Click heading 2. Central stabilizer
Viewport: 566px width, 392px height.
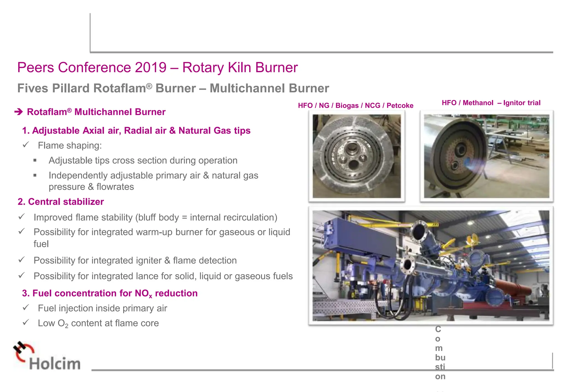(61, 202)
